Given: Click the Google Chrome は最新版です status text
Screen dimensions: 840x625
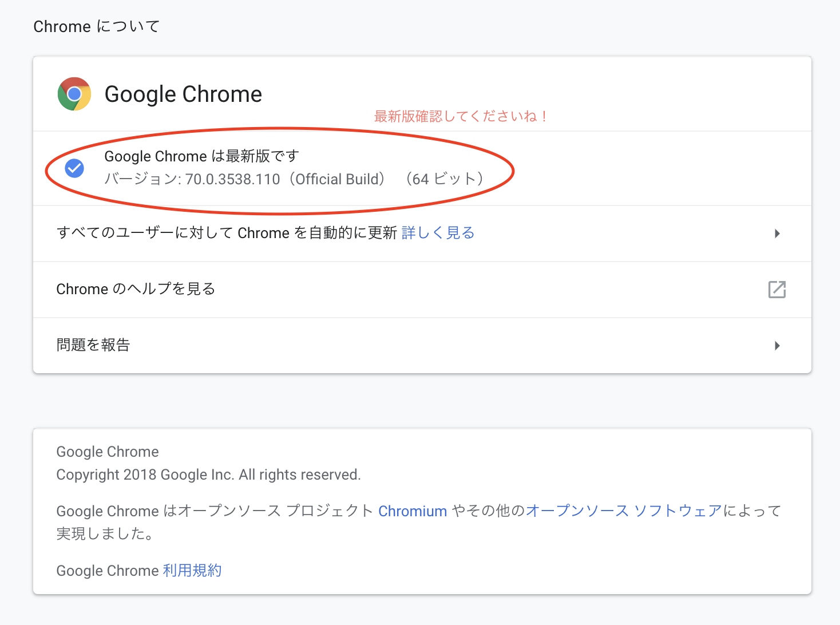Looking at the screenshot, I should pos(201,156).
